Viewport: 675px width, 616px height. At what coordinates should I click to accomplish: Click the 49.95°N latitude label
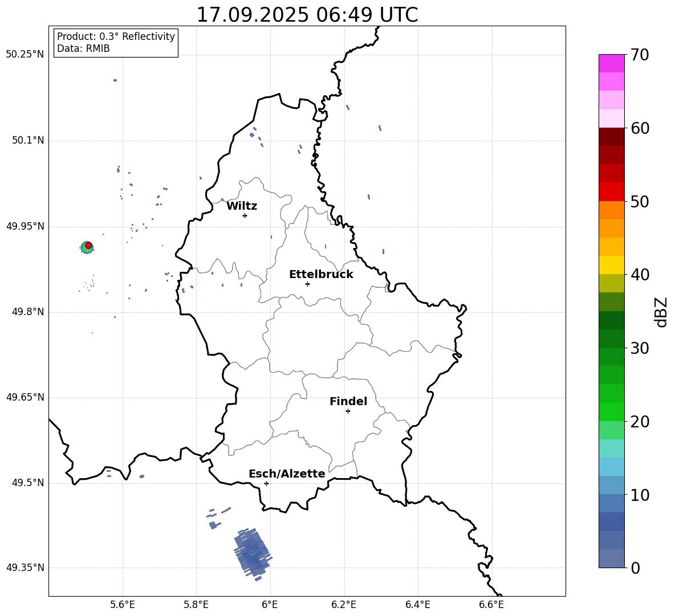(x=25, y=226)
